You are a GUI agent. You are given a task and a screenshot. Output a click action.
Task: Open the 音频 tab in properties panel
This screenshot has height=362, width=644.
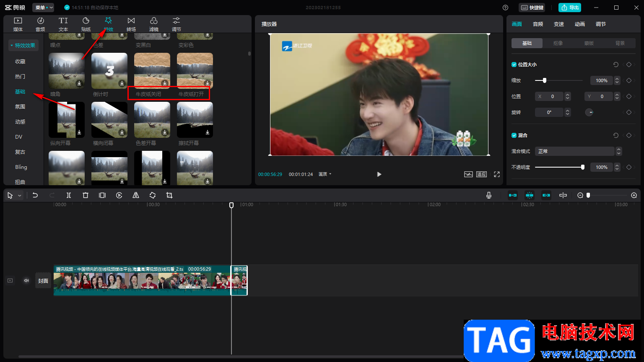538,24
